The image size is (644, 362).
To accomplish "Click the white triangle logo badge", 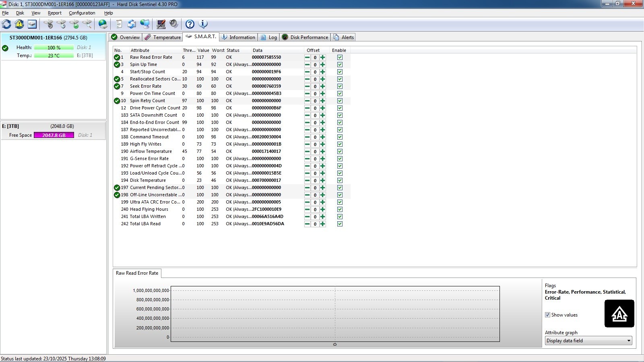I will pos(619,314).
